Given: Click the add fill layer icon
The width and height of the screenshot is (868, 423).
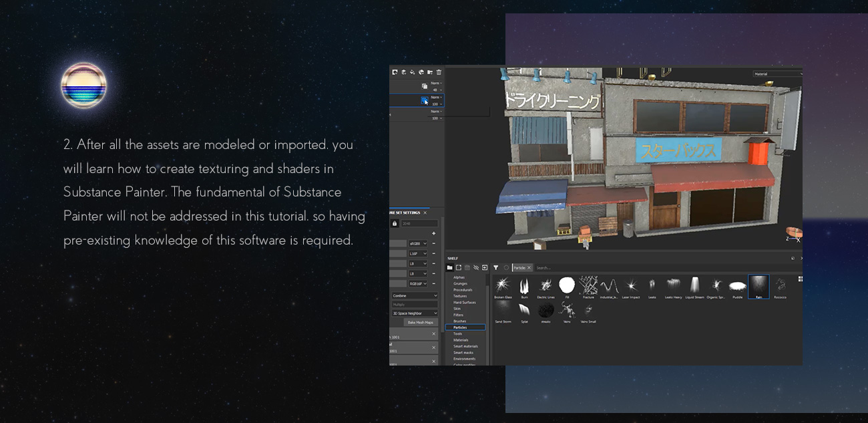Looking at the screenshot, I should pyautogui.click(x=413, y=72).
